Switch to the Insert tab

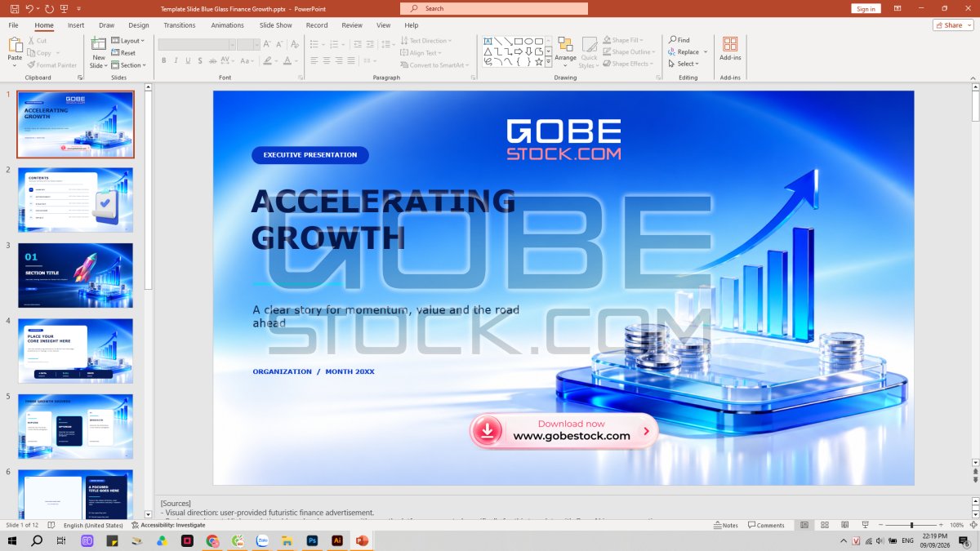(76, 25)
